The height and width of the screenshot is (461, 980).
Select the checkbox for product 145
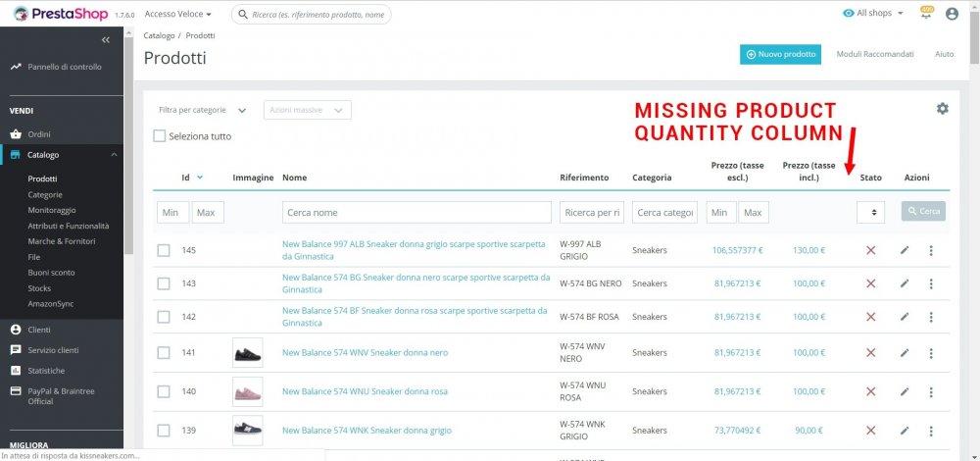[x=163, y=250]
